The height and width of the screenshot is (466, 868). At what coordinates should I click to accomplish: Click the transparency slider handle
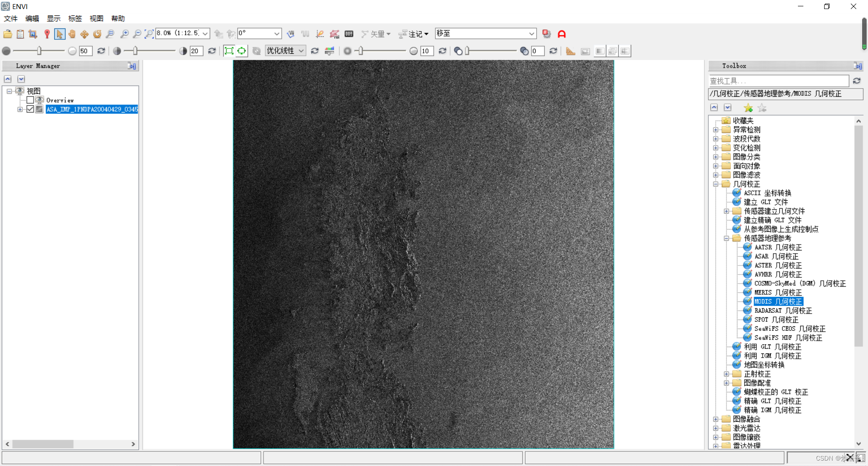pyautogui.click(x=467, y=51)
